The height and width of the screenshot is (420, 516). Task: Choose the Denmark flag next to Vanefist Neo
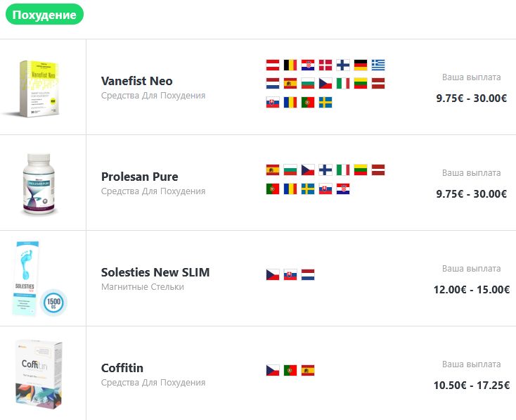(325, 65)
